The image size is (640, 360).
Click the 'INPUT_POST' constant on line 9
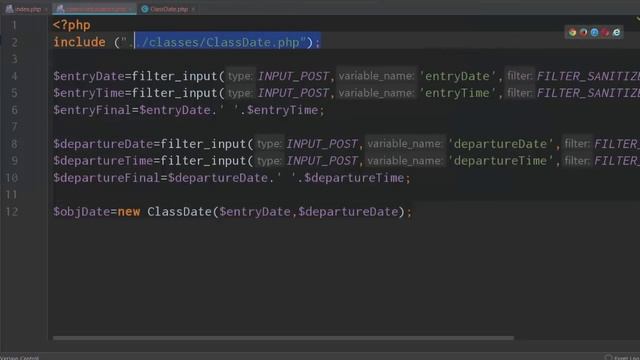(x=322, y=161)
